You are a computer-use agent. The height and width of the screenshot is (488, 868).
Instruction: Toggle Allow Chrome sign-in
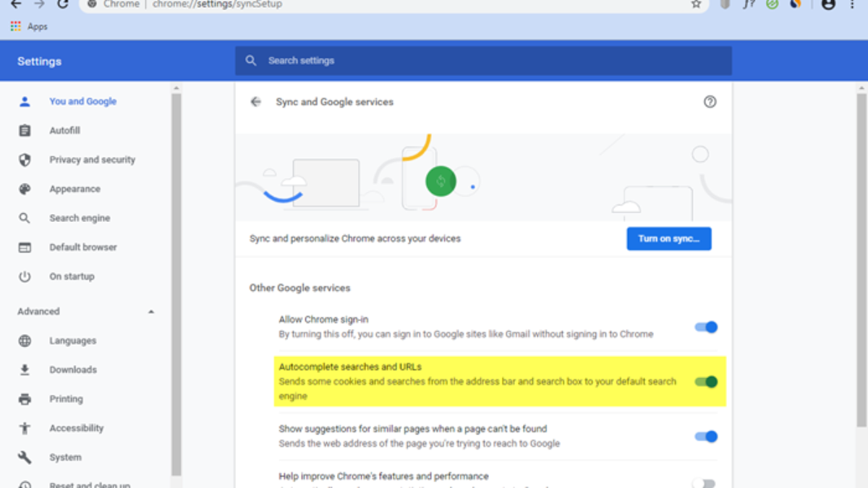click(x=706, y=327)
